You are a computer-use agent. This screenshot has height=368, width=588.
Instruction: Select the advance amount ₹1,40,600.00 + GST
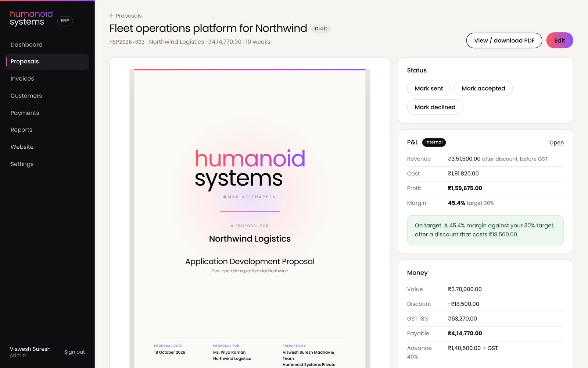tap(473, 348)
